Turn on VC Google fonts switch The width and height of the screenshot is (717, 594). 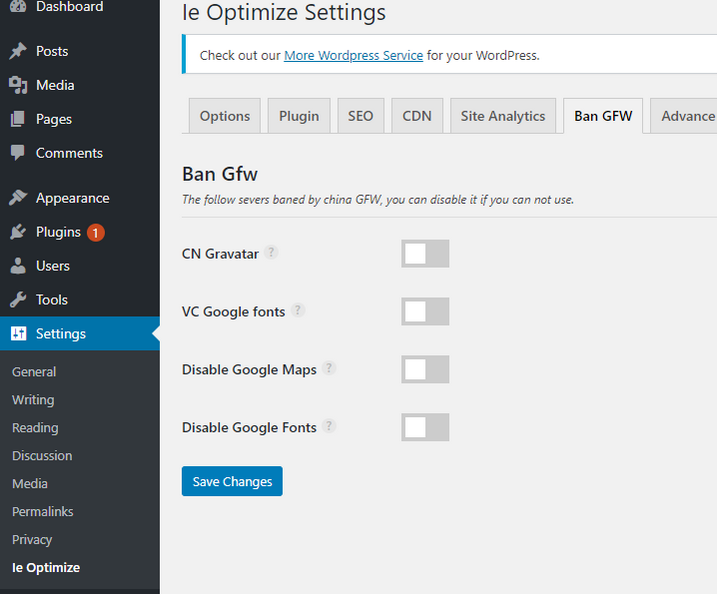tap(425, 312)
